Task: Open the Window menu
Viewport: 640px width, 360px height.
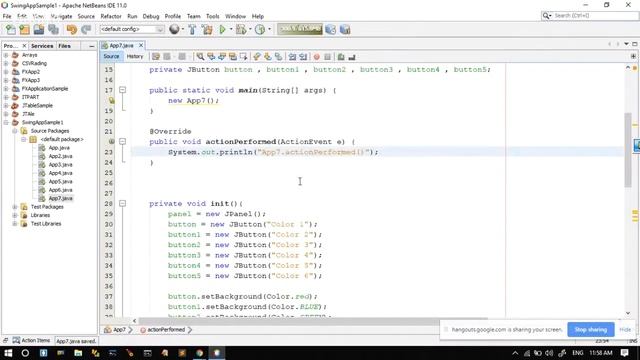Action: click(236, 16)
